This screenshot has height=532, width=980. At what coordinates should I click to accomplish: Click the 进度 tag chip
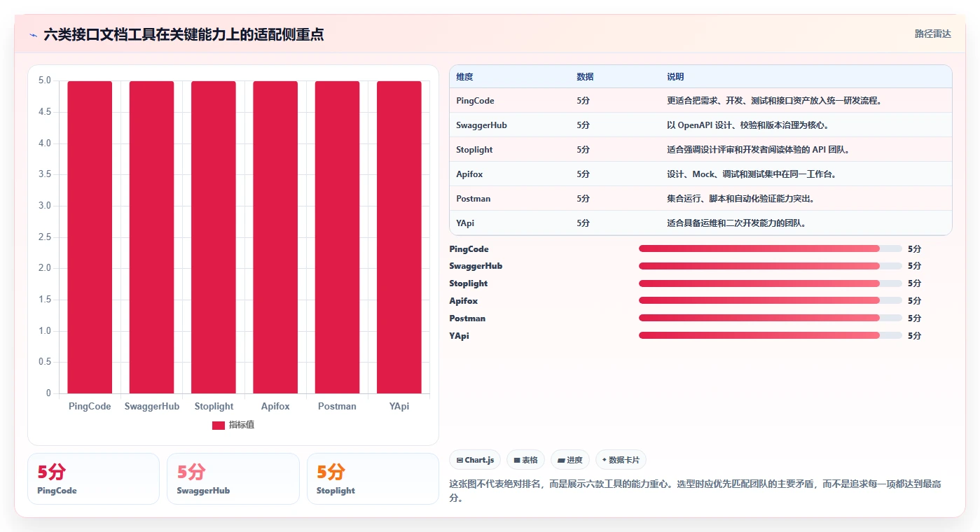tap(570, 460)
